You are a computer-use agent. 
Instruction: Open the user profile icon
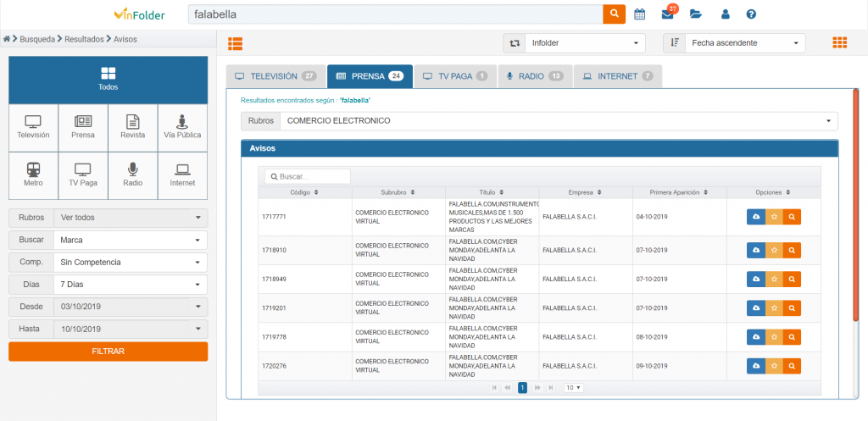(726, 14)
